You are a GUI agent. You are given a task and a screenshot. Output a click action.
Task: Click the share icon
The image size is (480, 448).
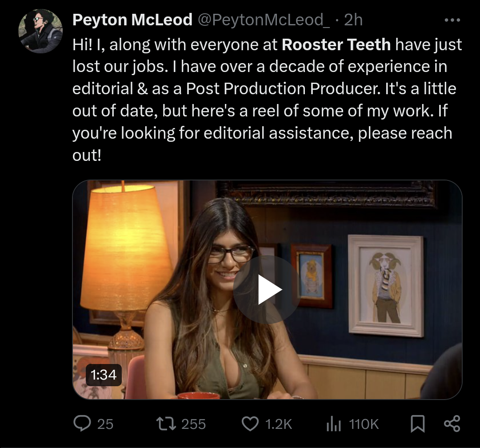[452, 424]
